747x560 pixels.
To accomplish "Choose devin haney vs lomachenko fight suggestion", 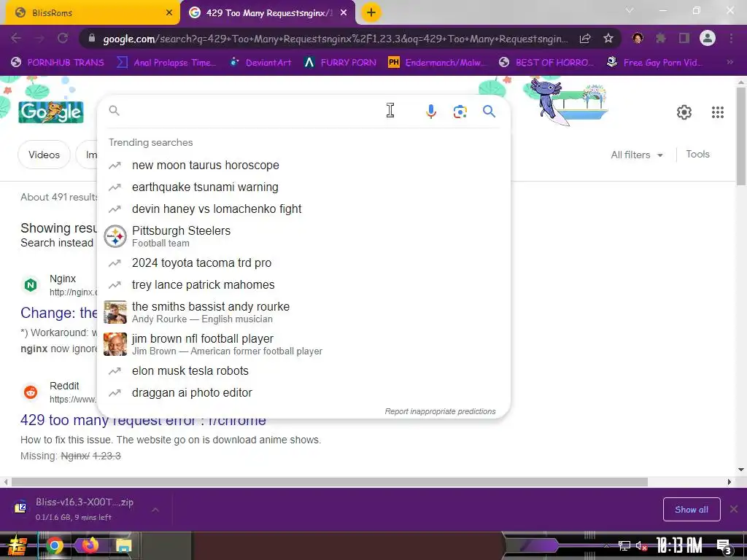I will pyautogui.click(x=303, y=209).
